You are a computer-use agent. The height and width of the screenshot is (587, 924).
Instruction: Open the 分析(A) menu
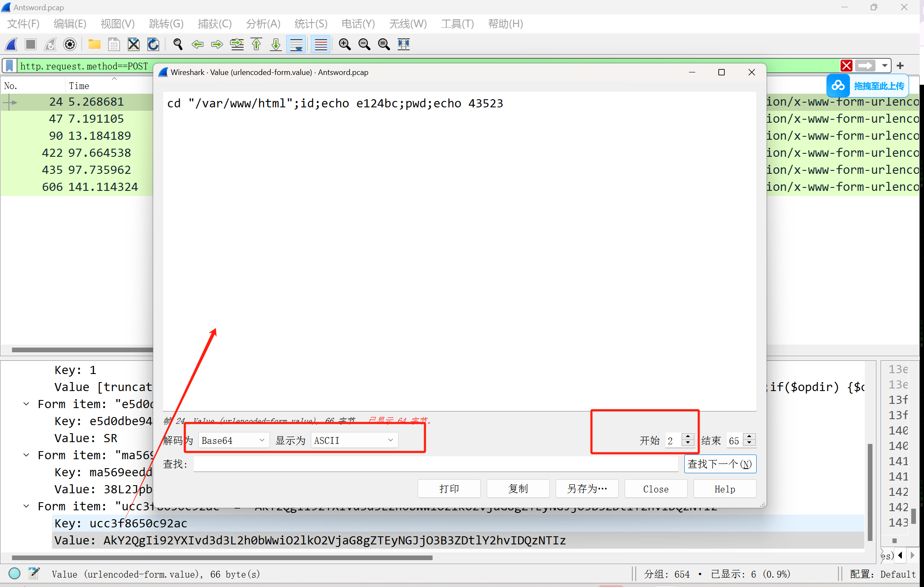pos(263,24)
